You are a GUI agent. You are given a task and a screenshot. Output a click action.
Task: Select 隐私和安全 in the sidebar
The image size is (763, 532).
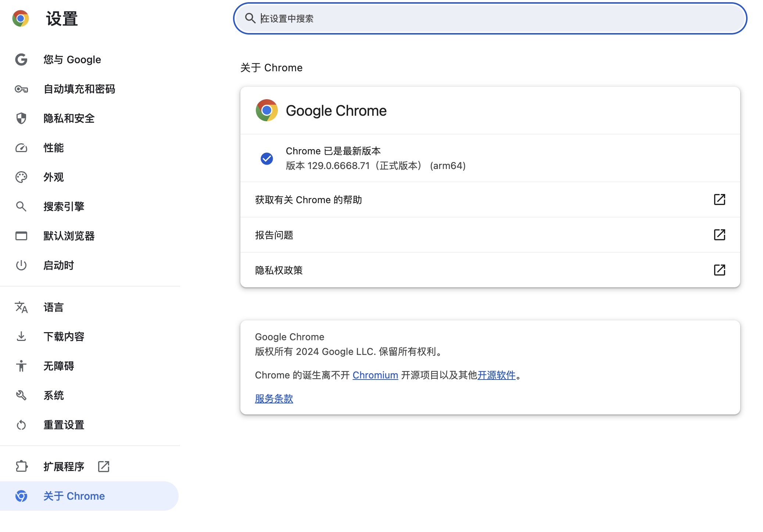89,118
